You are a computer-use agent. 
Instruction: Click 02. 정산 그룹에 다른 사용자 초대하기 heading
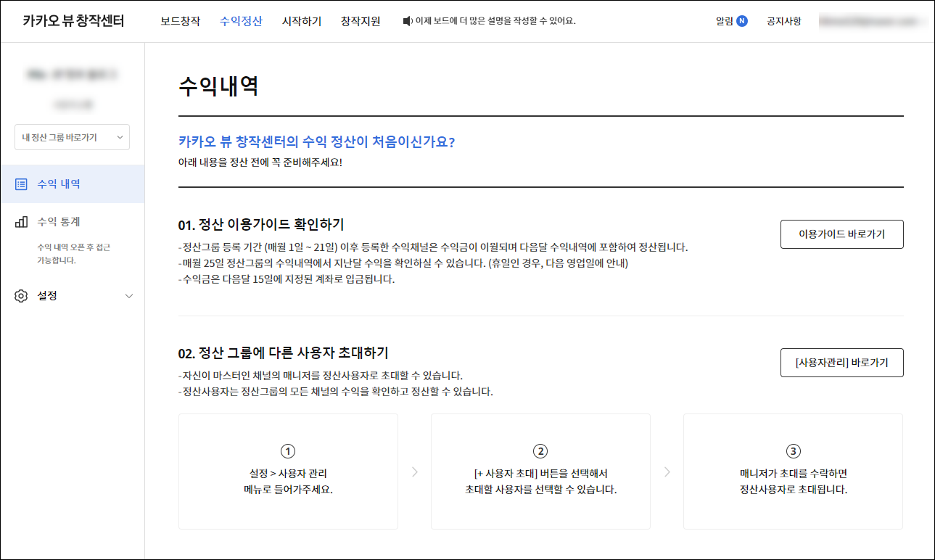click(284, 353)
